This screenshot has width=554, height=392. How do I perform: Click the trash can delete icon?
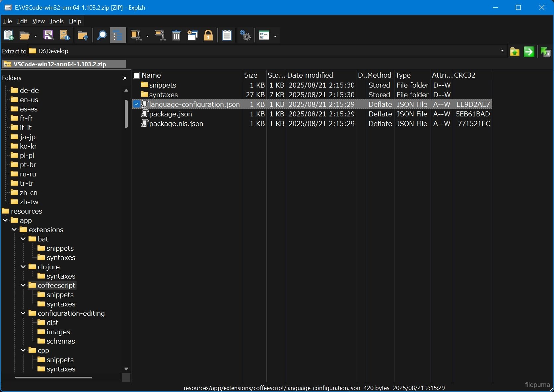point(176,35)
